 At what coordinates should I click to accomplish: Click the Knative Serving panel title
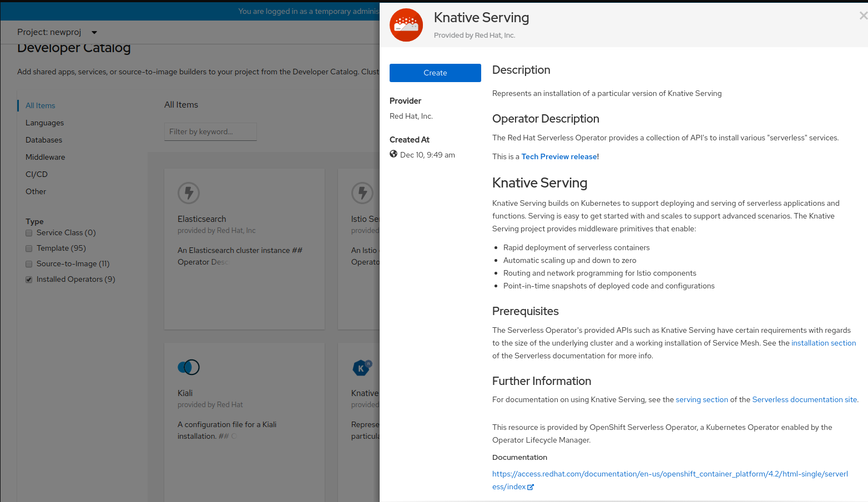(482, 18)
